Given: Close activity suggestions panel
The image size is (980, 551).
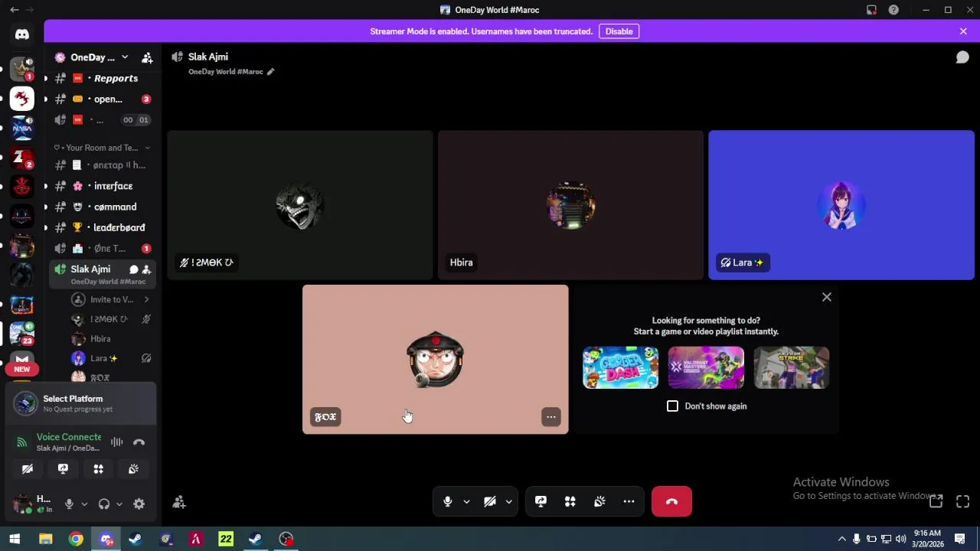Looking at the screenshot, I should pos(827,297).
